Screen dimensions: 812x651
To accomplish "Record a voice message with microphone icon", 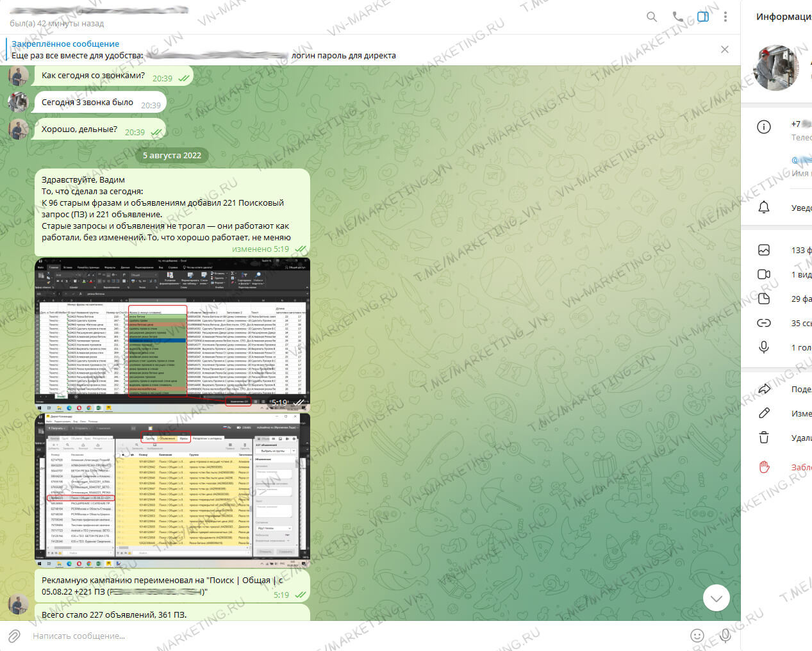I will point(725,636).
